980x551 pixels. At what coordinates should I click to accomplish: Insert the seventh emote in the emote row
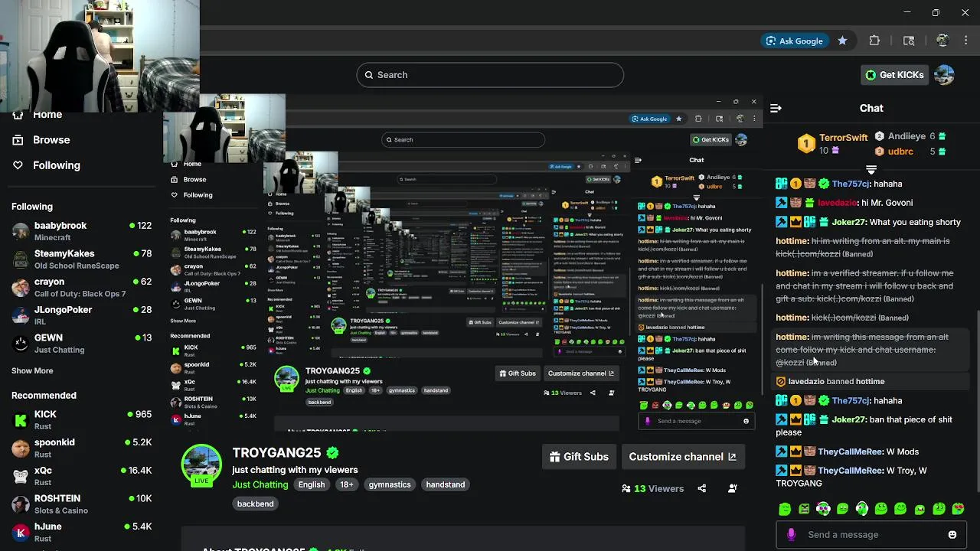[900, 509]
